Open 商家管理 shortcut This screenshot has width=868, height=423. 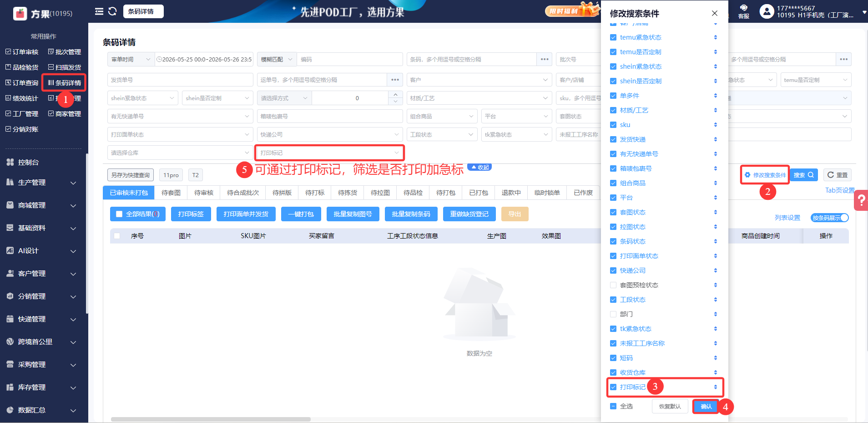[x=65, y=114]
